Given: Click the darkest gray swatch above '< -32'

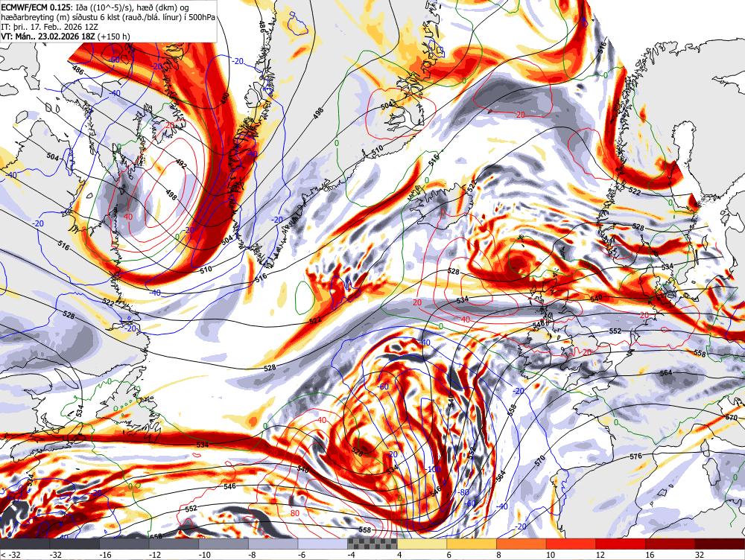Looking at the screenshot, I should pyautogui.click(x=25, y=544).
